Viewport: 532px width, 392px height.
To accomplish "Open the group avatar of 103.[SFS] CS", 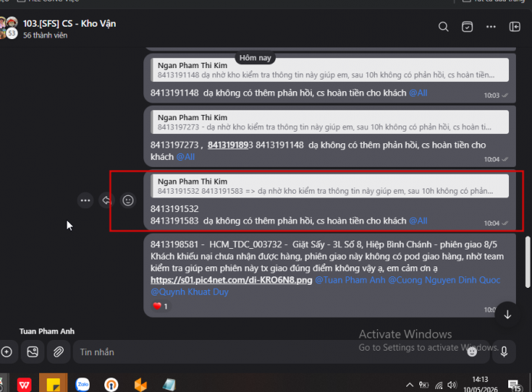I will coord(9,28).
